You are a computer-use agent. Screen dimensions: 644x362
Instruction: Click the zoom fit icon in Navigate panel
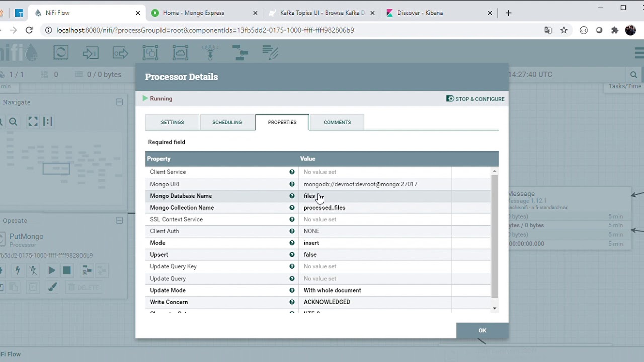click(x=32, y=121)
